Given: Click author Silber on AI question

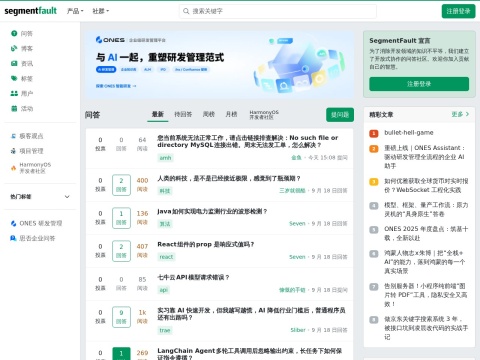Looking at the screenshot, I should (x=298, y=330).
